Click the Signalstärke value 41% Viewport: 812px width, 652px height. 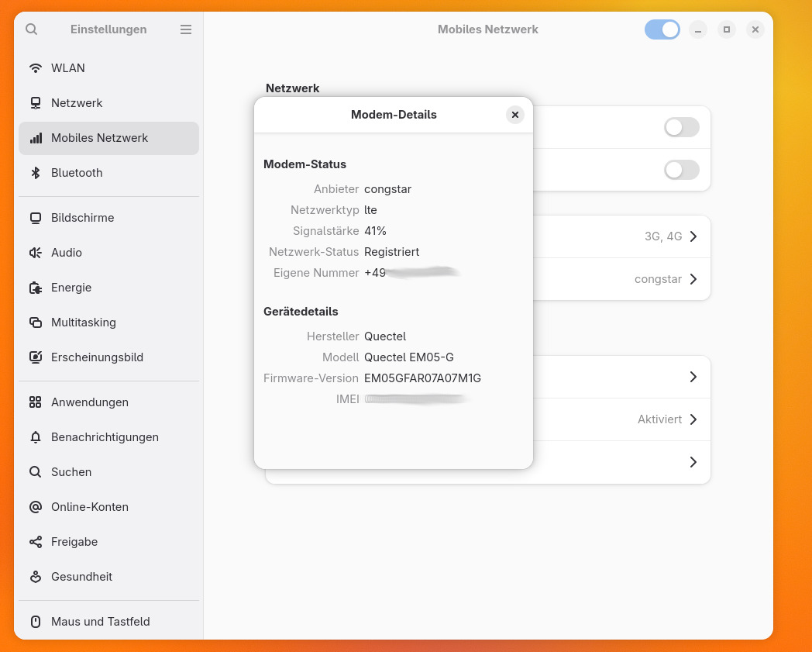coord(376,230)
